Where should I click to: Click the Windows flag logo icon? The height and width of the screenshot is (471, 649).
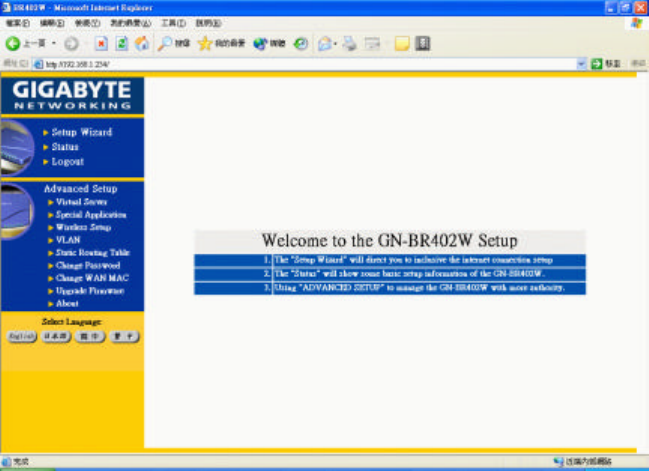[x=637, y=23]
